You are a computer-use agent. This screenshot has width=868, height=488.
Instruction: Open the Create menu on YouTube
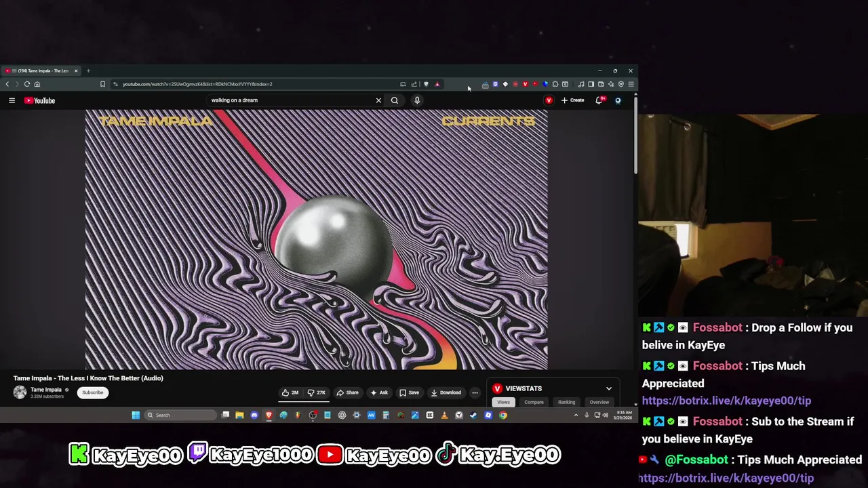click(x=573, y=100)
